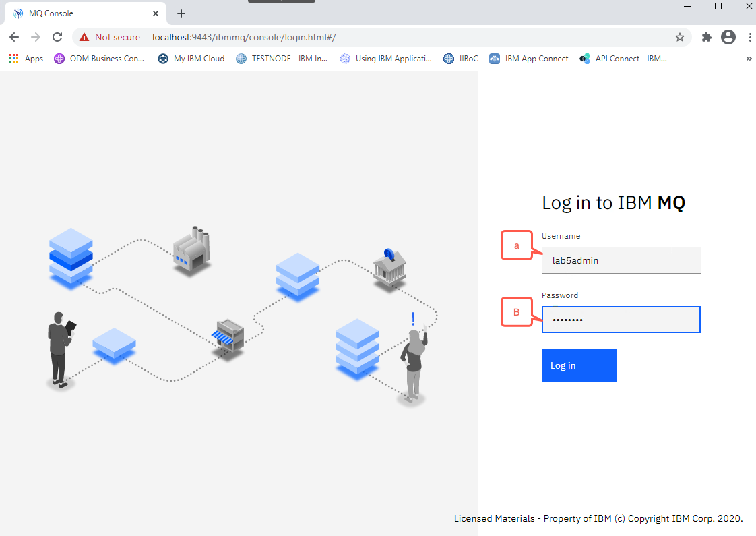
Task: Open a new browser tab
Action: click(x=181, y=13)
